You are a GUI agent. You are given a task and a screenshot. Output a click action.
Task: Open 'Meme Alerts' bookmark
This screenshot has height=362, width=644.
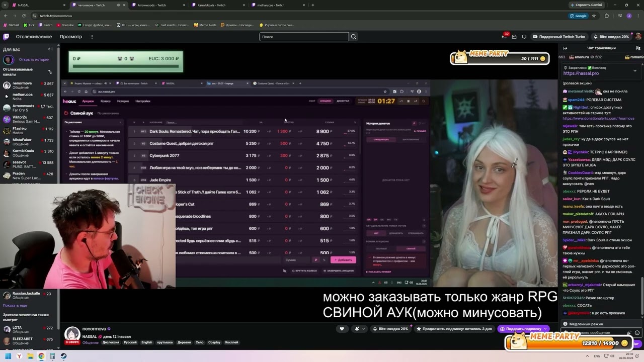pyautogui.click(x=205, y=25)
